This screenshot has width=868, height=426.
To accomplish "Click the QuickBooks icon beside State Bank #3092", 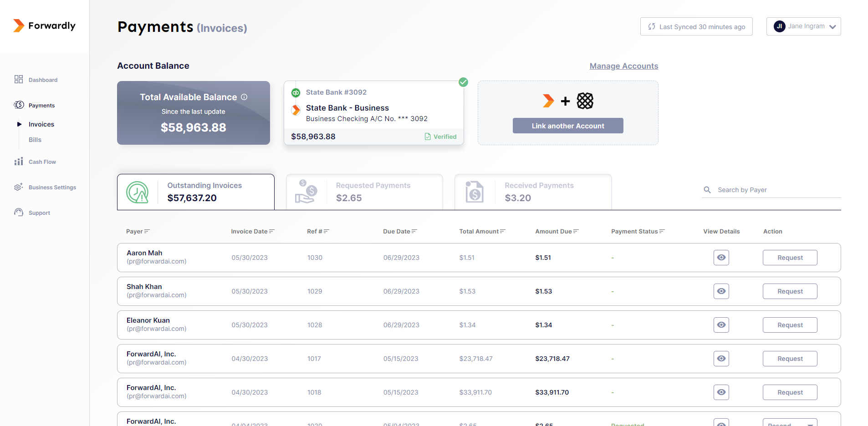I will tap(296, 92).
